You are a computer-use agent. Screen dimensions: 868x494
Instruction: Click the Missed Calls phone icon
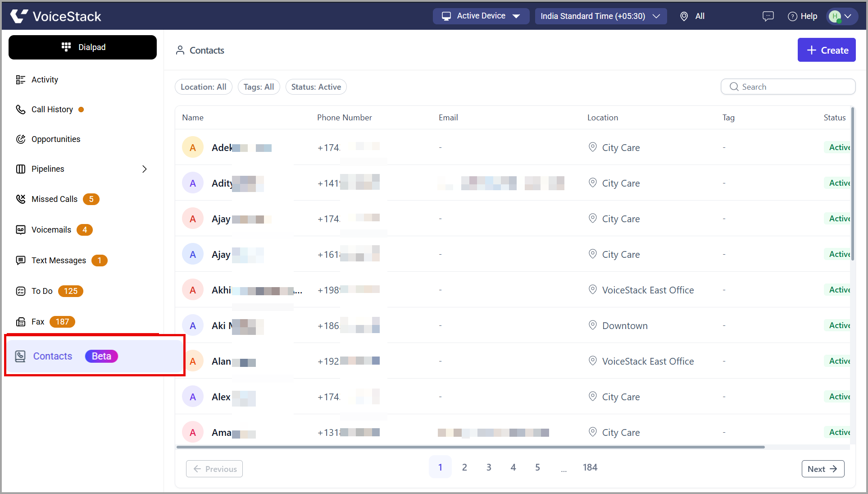(21, 199)
